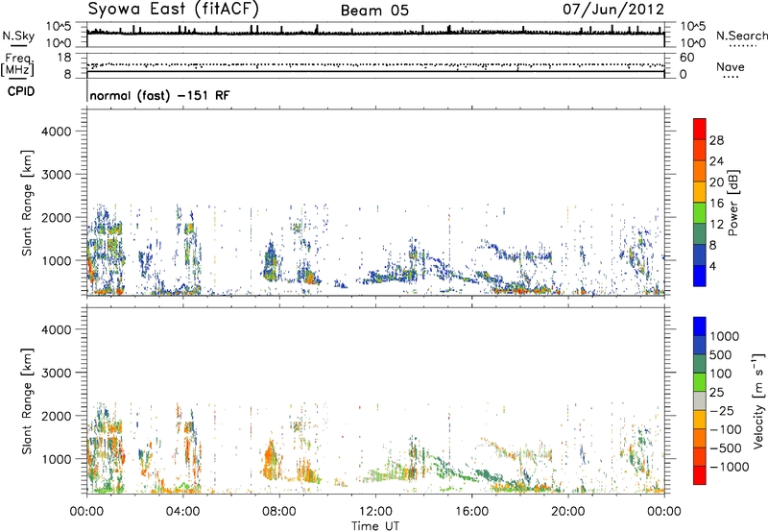The height and width of the screenshot is (532, 768).
Task: Click the '16:00' time axis label
Action: click(x=471, y=512)
